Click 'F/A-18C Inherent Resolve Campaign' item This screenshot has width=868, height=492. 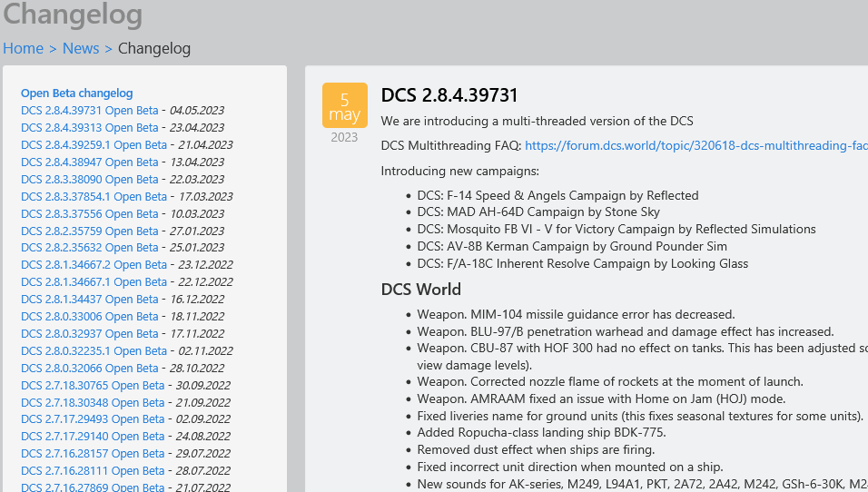582,263
